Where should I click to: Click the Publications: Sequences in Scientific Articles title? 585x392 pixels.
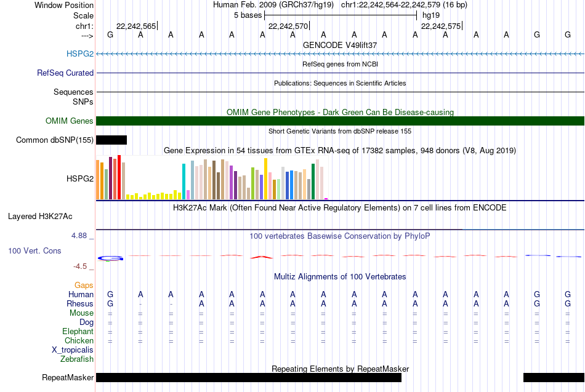[x=340, y=83]
